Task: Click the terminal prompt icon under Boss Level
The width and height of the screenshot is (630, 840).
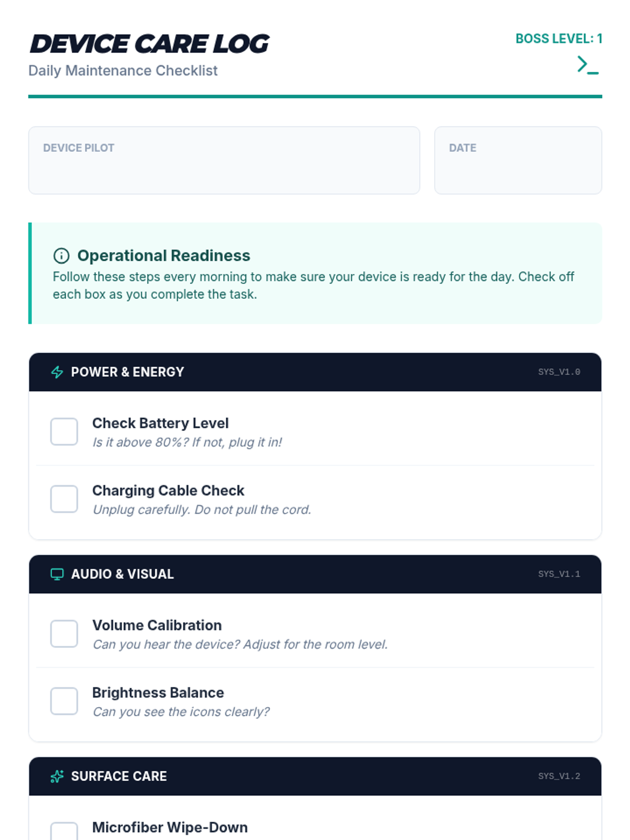Action: tap(587, 65)
